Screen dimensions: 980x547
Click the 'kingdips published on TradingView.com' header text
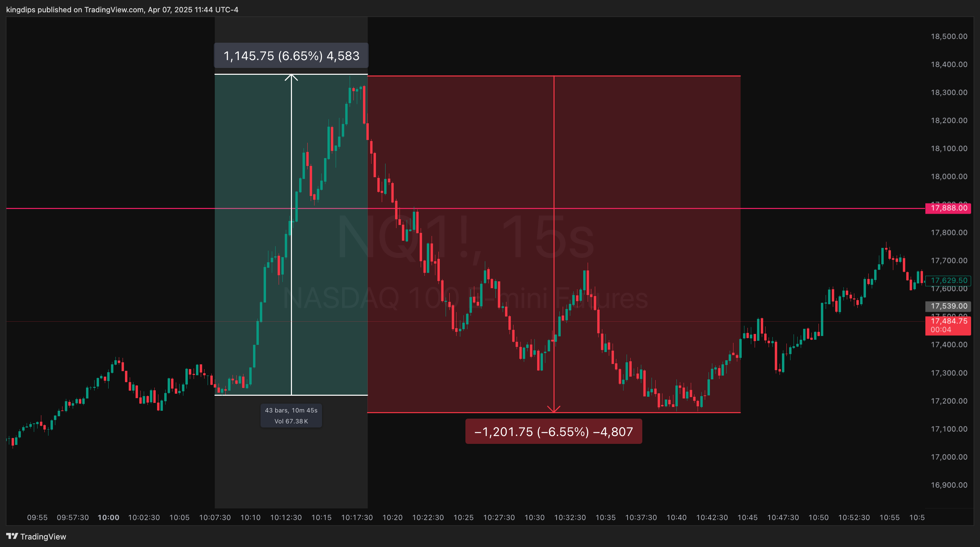coord(75,10)
